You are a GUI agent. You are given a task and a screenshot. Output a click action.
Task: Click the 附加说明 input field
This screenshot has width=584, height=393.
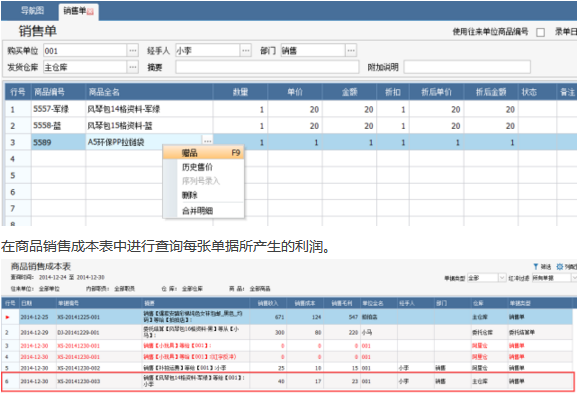[x=467, y=67]
